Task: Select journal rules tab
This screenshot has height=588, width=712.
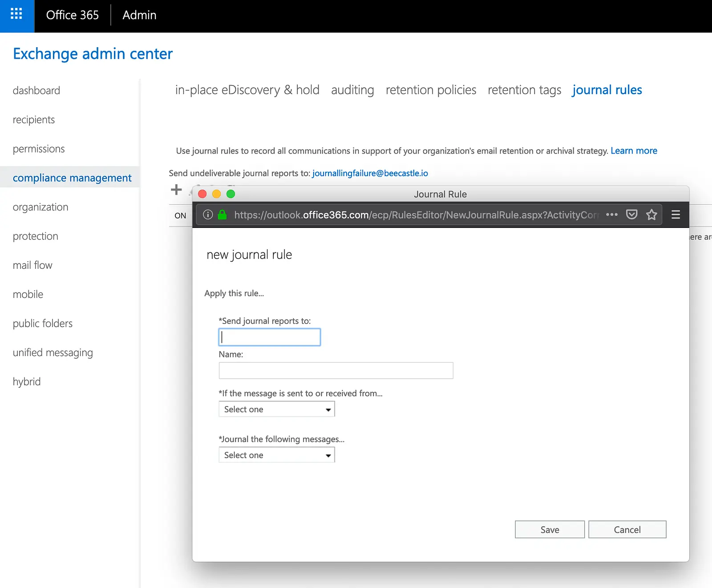Action: click(x=607, y=90)
